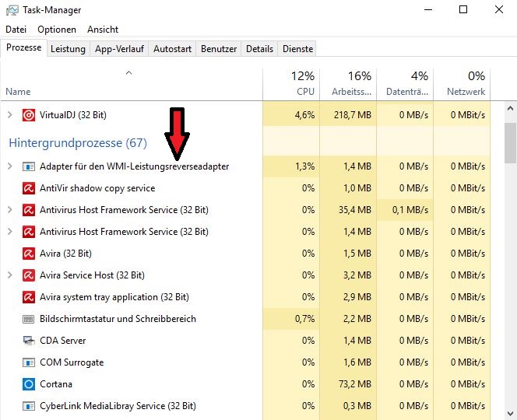This screenshot has height=420, width=517.
Task: Select the COM Surrogate process row
Action: click(x=245, y=362)
